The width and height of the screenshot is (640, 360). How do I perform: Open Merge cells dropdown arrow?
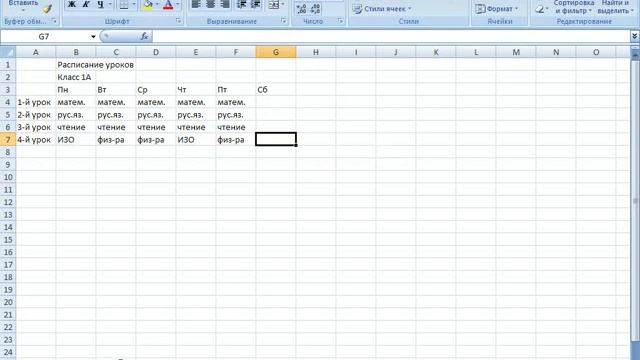tap(283, 4)
